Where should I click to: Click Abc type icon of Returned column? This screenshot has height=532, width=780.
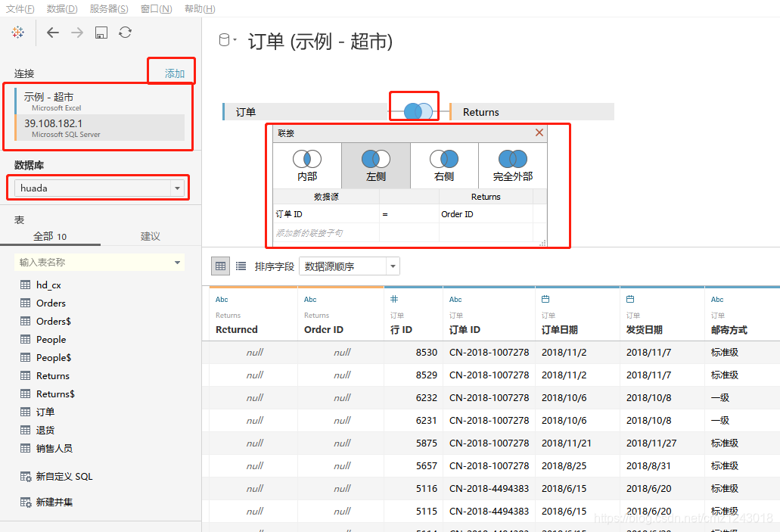(222, 300)
